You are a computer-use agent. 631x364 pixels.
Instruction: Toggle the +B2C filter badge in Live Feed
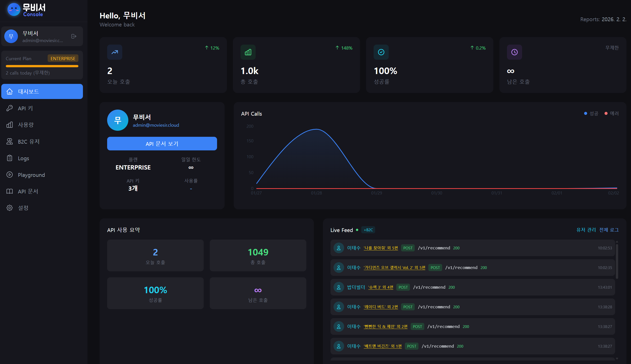pyautogui.click(x=368, y=230)
